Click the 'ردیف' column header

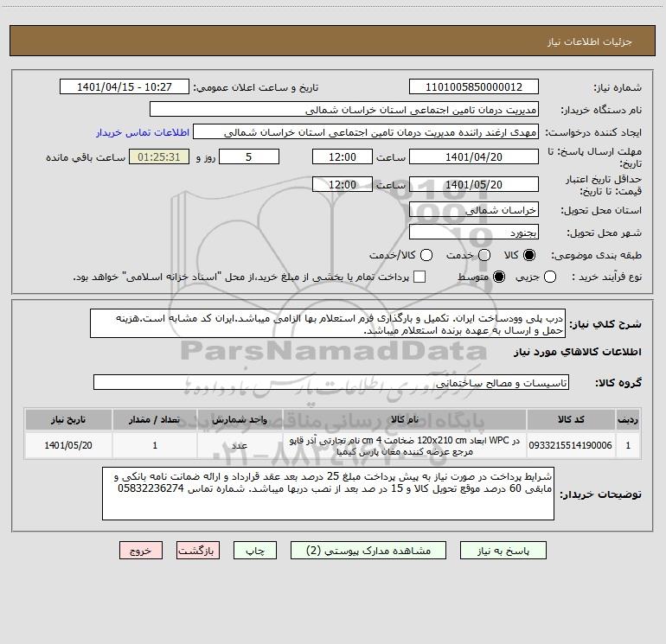coord(628,420)
